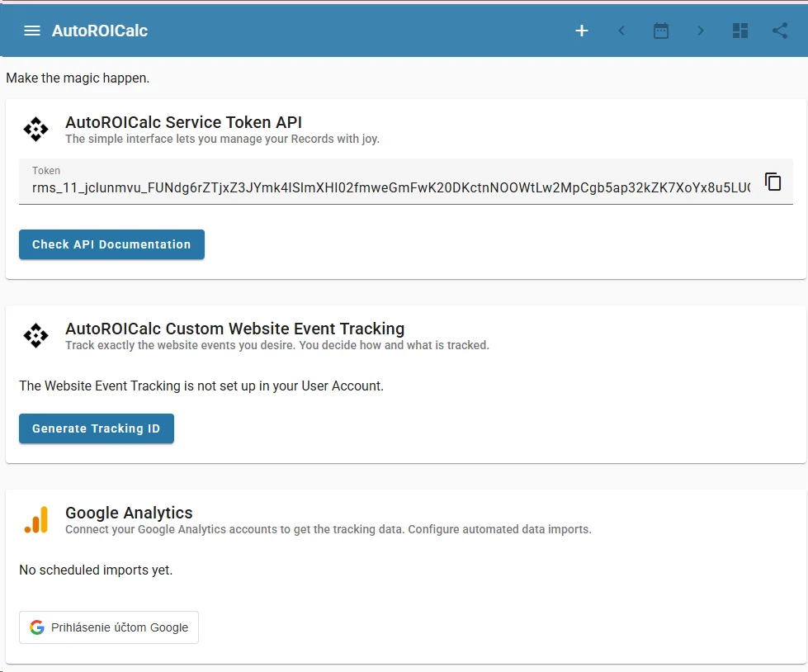The image size is (808, 672).
Task: Copy the token using the copy icon
Action: tap(773, 181)
